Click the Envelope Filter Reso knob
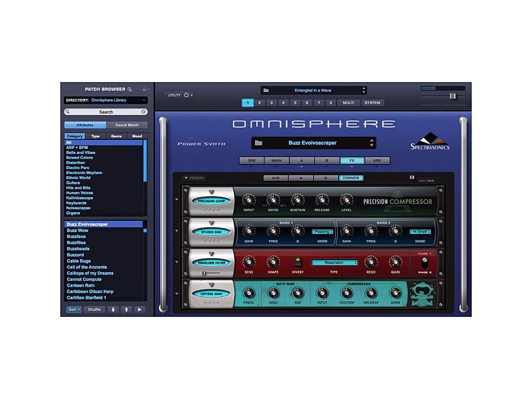Image resolution: width=532 pixels, height=399 pixels. pos(371,262)
